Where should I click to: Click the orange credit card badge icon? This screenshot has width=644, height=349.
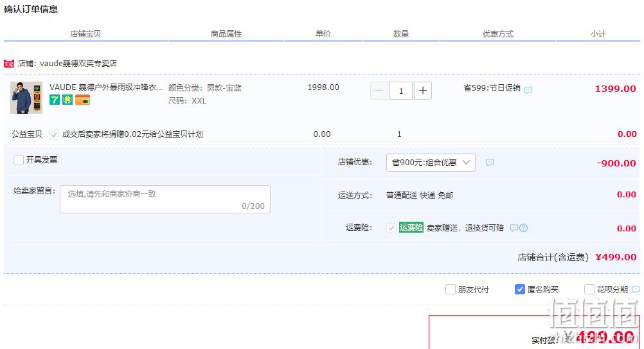pos(82,100)
